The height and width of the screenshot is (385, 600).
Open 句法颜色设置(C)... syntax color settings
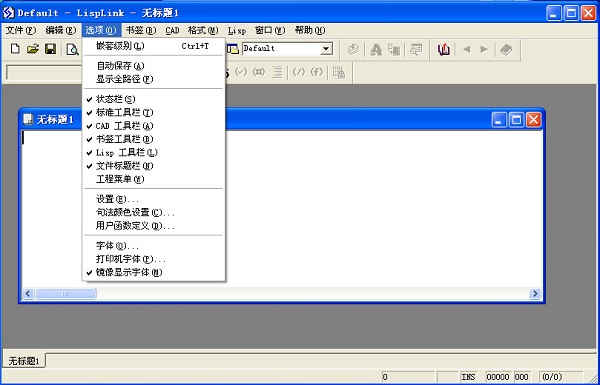pyautogui.click(x=153, y=213)
